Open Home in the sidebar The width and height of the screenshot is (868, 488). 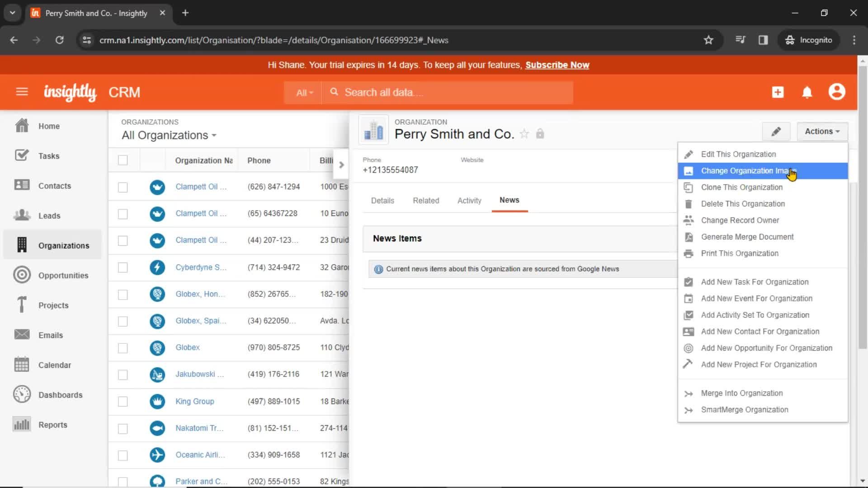pyautogui.click(x=52, y=126)
